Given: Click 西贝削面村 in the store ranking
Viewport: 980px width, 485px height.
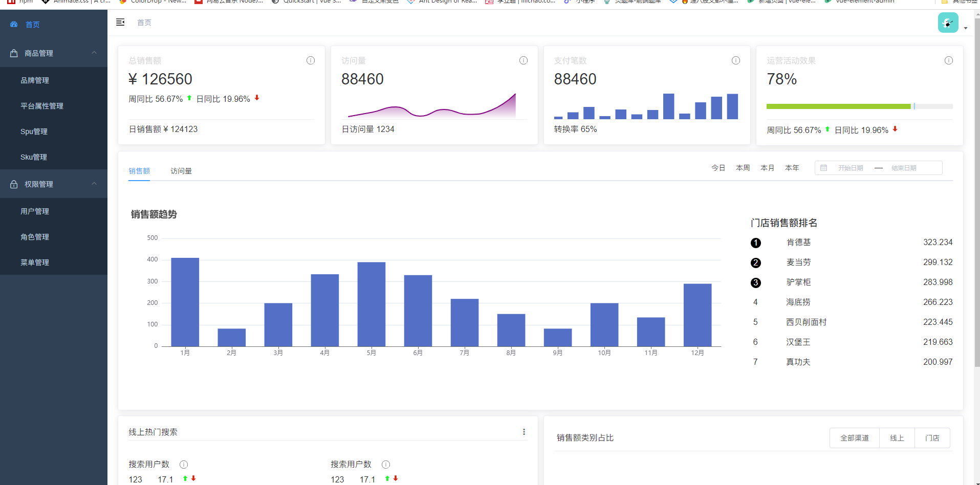Looking at the screenshot, I should click(807, 322).
